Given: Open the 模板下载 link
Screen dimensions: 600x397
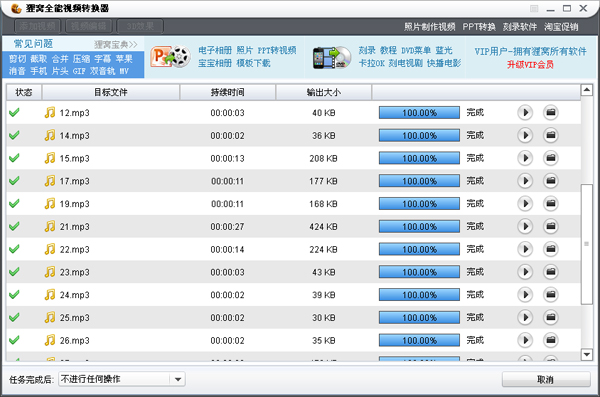Looking at the screenshot, I should (253, 63).
